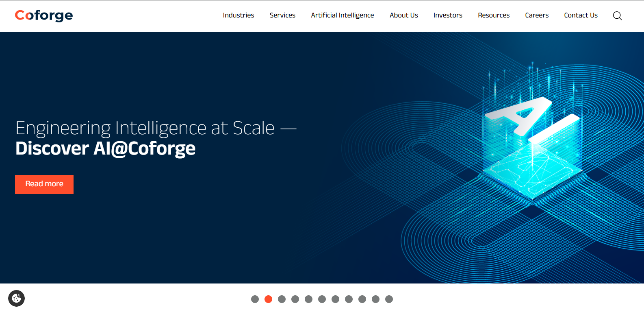644x314 pixels.
Task: Open the search magnifier icon
Action: [617, 15]
